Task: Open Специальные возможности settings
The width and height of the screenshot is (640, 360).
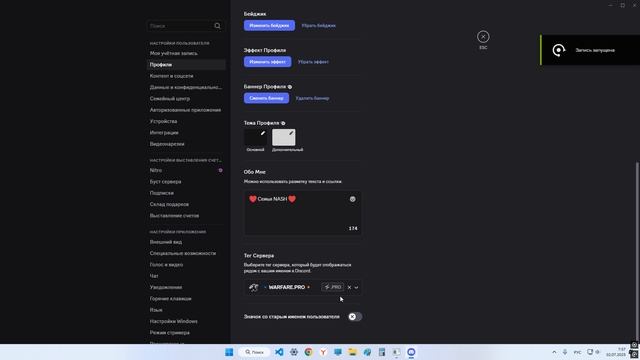Action: pyautogui.click(x=186, y=253)
